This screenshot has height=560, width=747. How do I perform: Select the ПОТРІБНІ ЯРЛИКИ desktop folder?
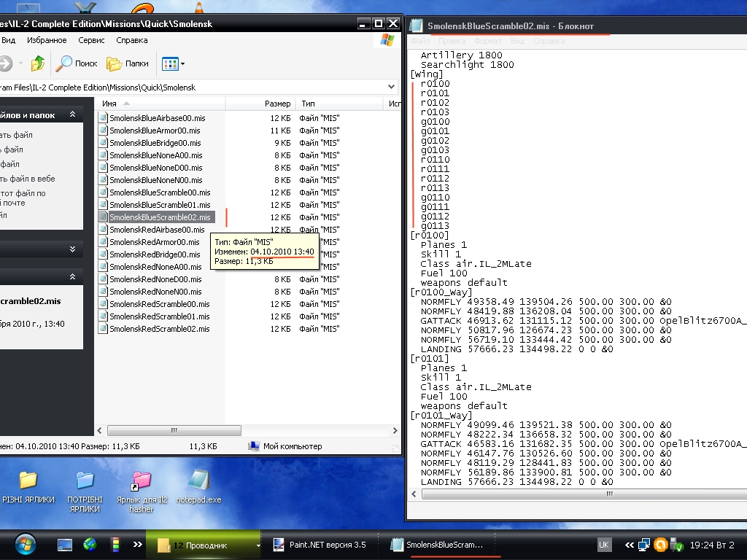85,481
